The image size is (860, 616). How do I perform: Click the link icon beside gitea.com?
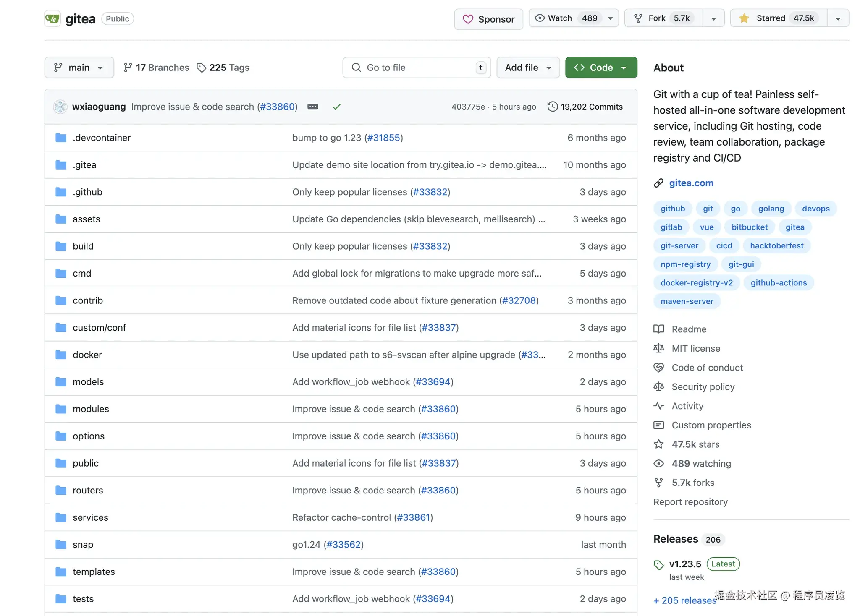(x=658, y=183)
